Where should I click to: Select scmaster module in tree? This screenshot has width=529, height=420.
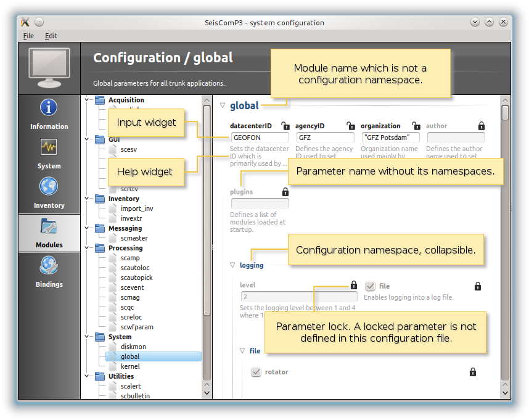pyautogui.click(x=134, y=238)
